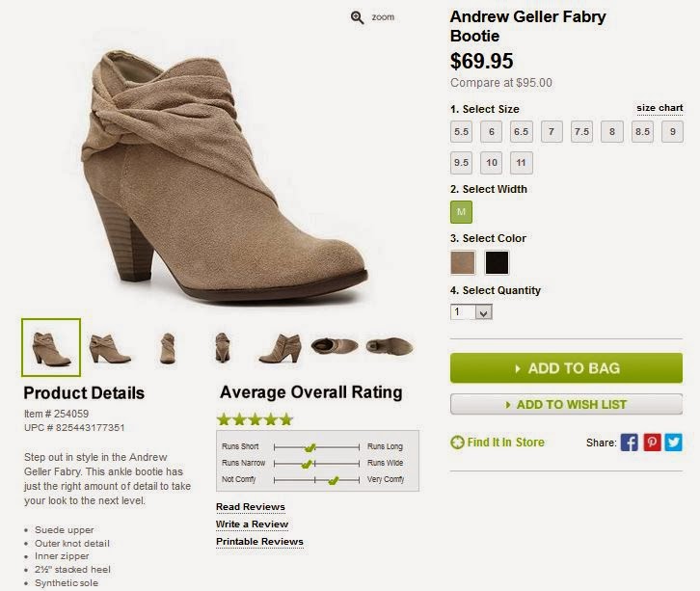
Task: Select the inner side view thumbnail
Action: 280,348
